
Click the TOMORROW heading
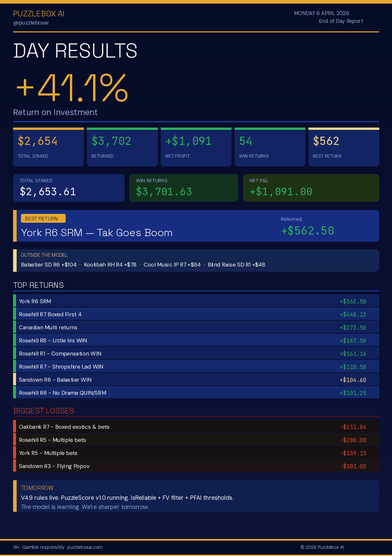[37, 488]
